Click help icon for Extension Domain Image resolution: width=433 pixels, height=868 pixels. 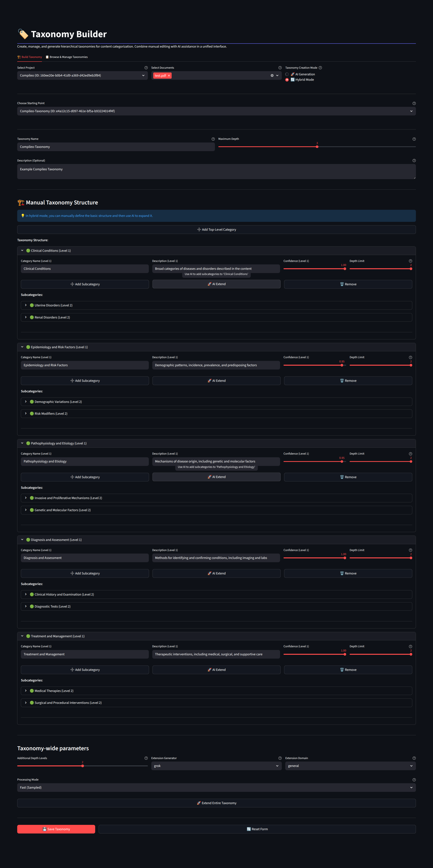(x=414, y=758)
